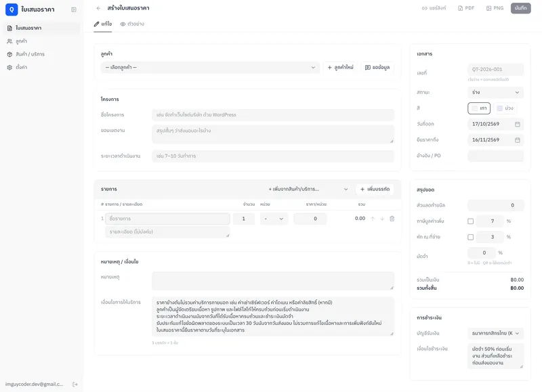The height and width of the screenshot is (392, 542).
Task: Focus the unit price field in row 1
Action: coord(310,219)
